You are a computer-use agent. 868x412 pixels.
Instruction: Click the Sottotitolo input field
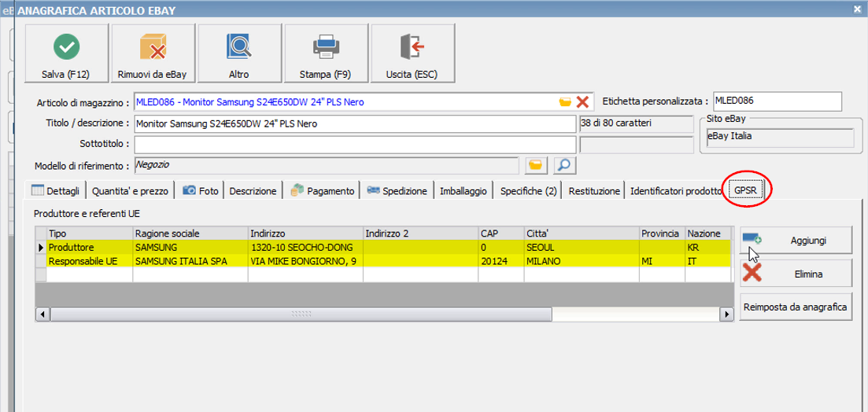(355, 145)
